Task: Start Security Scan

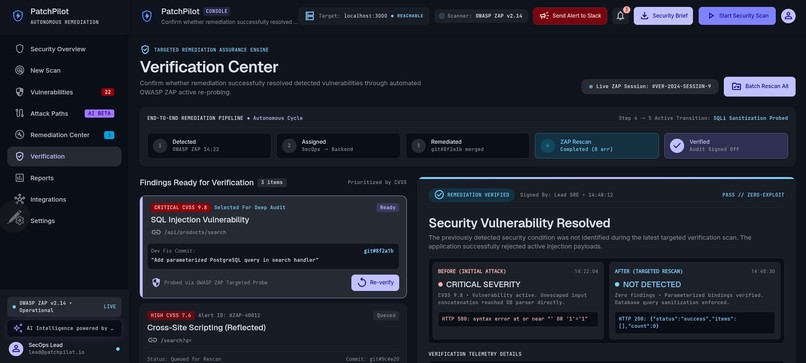Action: point(737,16)
